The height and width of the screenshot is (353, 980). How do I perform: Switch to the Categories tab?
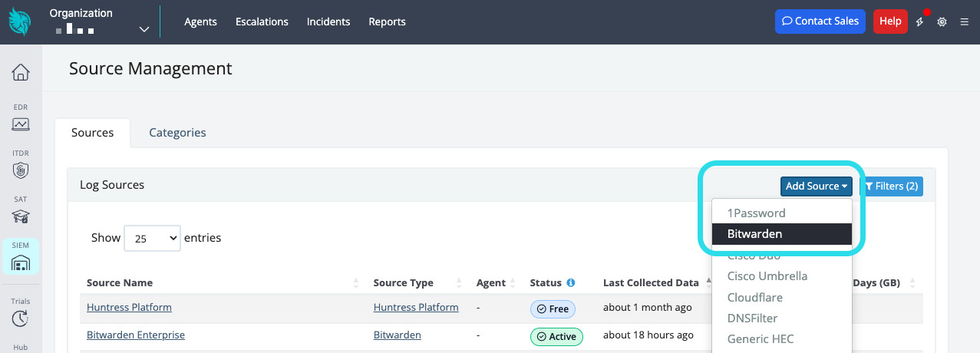point(177,133)
